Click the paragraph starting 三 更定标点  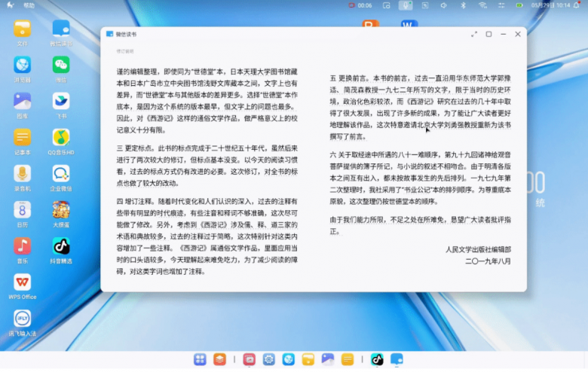(x=207, y=166)
